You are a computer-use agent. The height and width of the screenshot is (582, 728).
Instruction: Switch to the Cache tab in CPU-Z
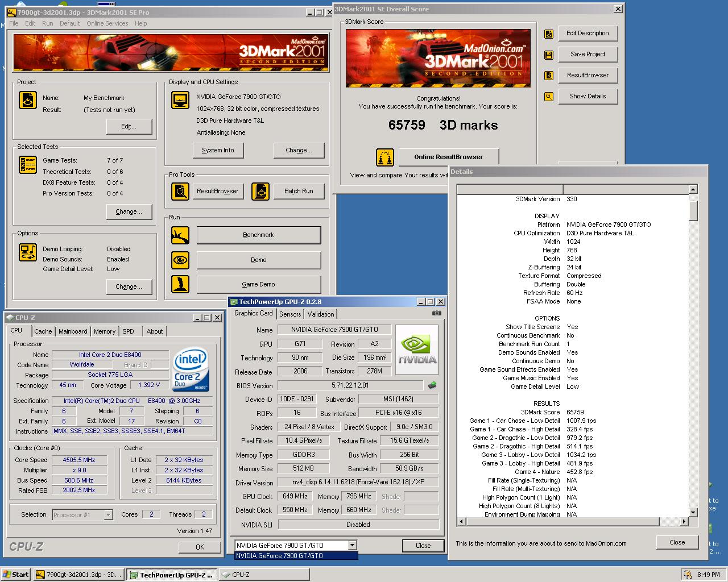coord(43,331)
